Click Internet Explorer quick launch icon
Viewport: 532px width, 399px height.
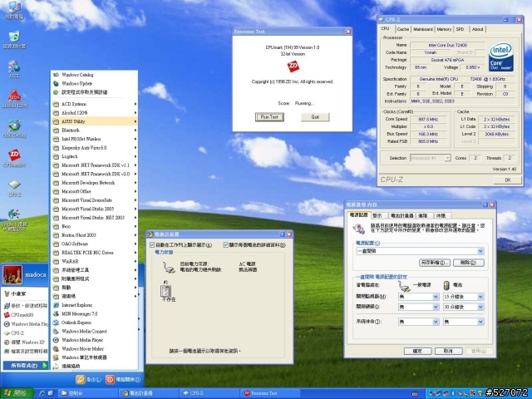point(42,393)
